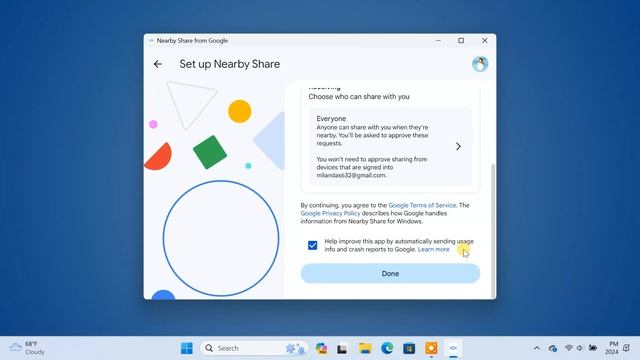Click the Nearby Share taskbar icon
Screen dimensions: 640x360
pyautogui.click(x=453, y=348)
